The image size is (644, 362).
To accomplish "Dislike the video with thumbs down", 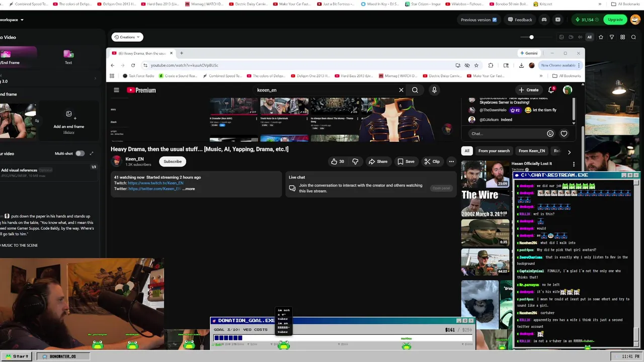I will coord(355,161).
